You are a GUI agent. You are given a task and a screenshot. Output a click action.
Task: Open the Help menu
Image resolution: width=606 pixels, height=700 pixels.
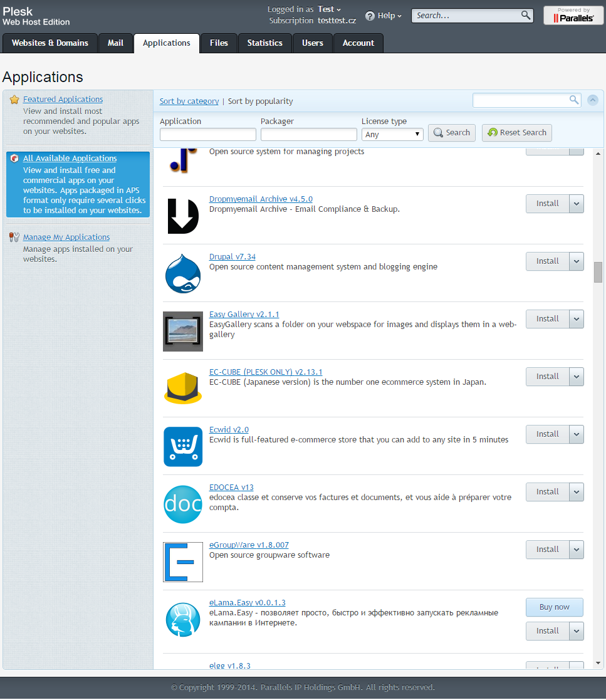[x=384, y=16]
